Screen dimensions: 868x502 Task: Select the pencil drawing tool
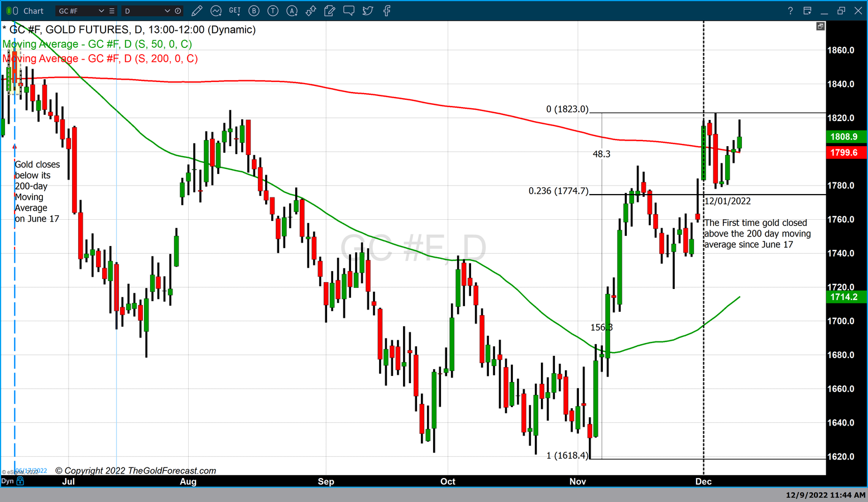coord(196,11)
